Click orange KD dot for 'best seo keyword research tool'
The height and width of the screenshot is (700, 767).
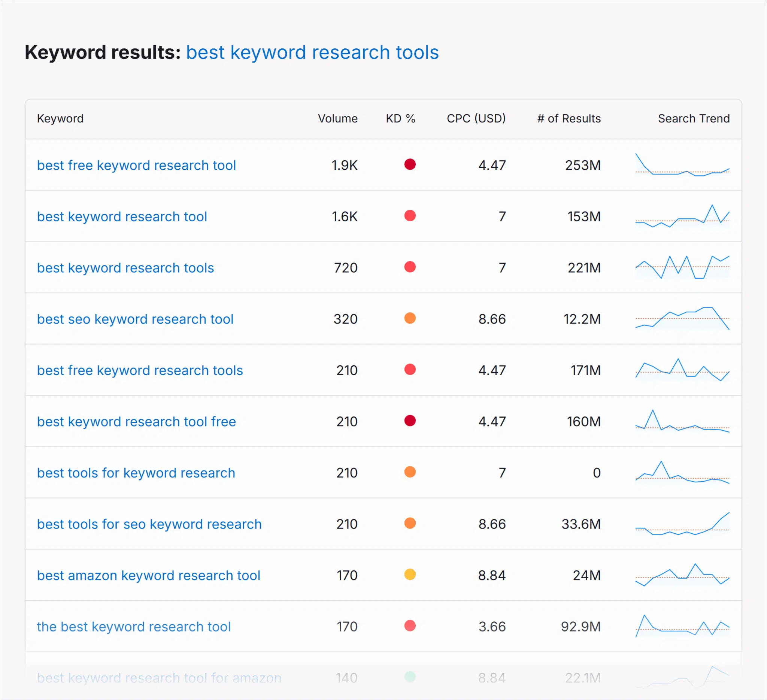(x=410, y=318)
